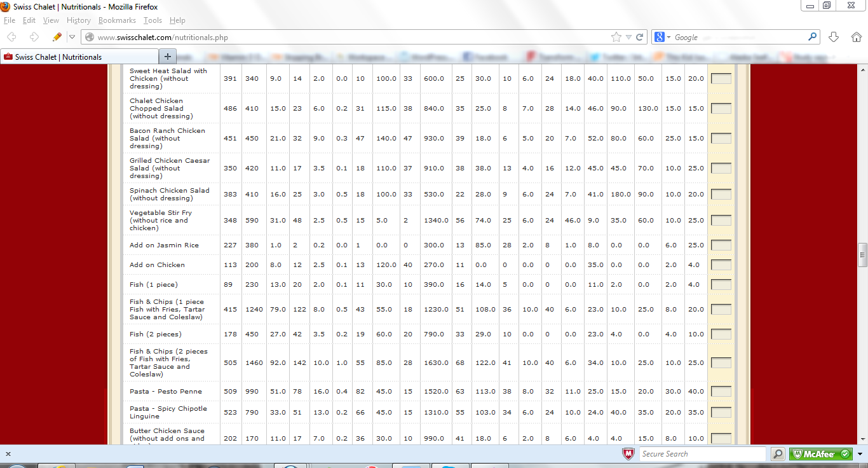Click the McAfee Secure Search magnifier button

pos(778,454)
